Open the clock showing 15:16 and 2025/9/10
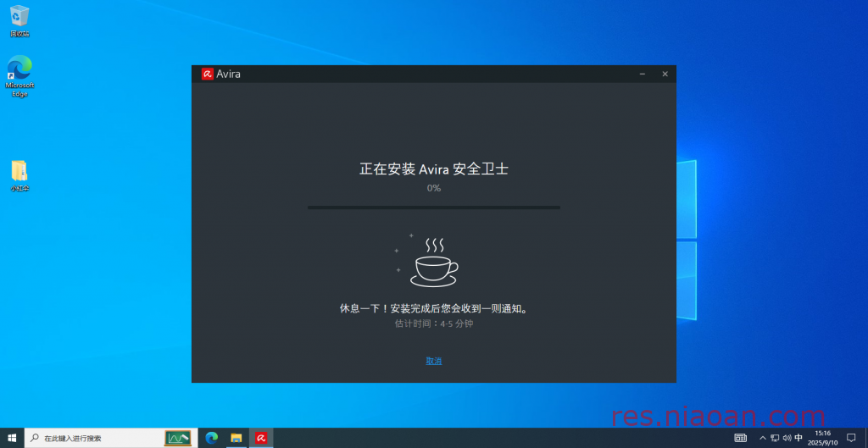Image resolution: width=868 pixels, height=448 pixels. [822, 438]
